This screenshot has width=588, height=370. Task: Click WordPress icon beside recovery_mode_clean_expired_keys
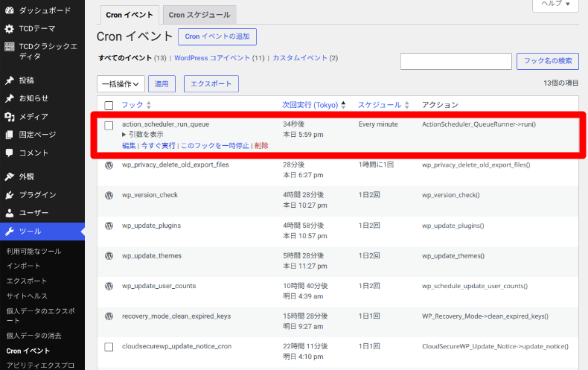click(x=109, y=316)
